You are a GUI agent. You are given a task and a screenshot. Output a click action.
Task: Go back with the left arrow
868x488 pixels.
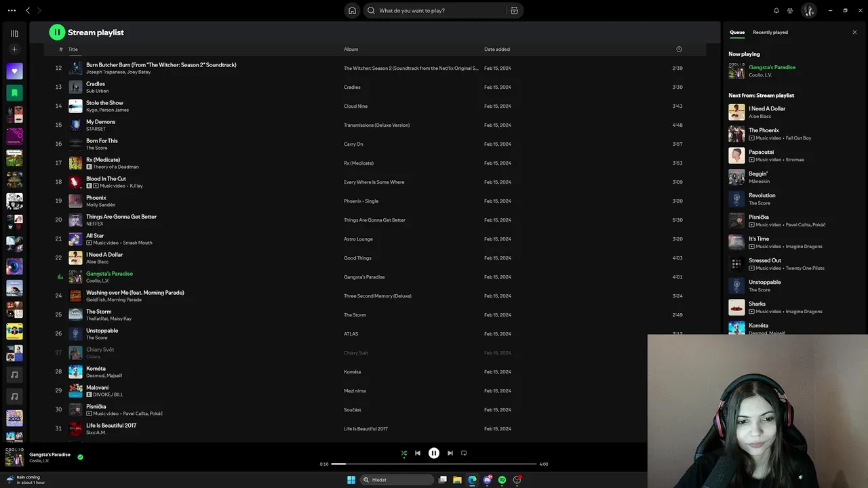[x=28, y=10]
